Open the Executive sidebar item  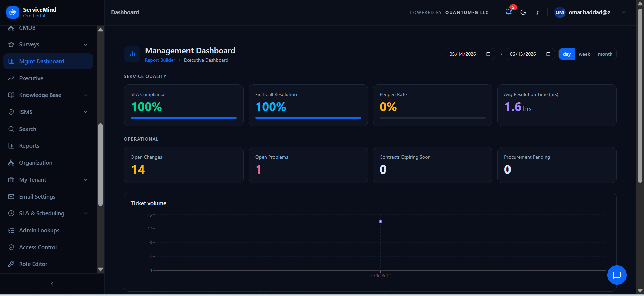coord(48,78)
